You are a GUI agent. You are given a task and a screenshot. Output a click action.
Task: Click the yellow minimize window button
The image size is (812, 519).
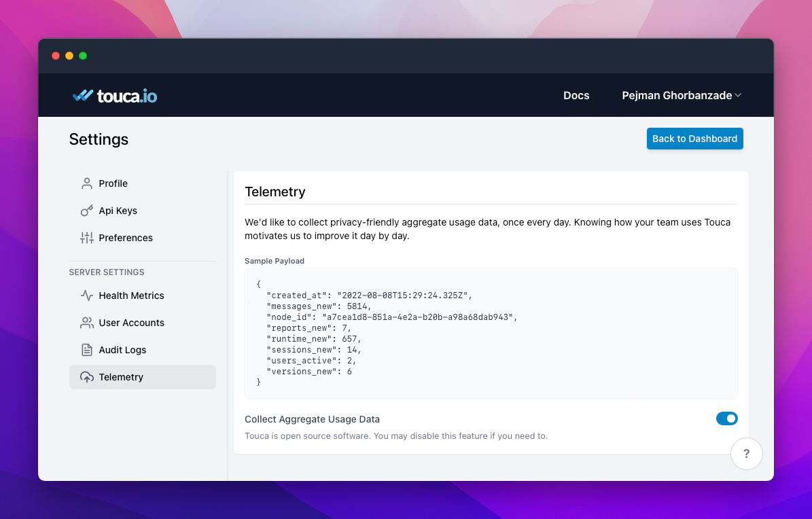69,56
